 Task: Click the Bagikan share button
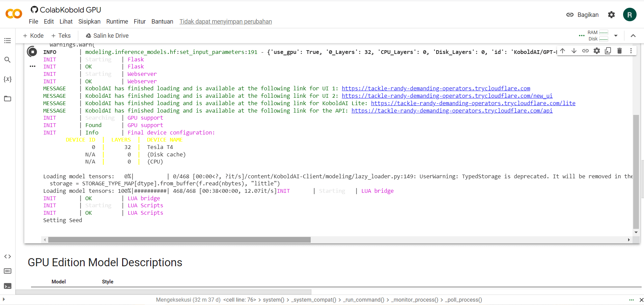tap(583, 15)
